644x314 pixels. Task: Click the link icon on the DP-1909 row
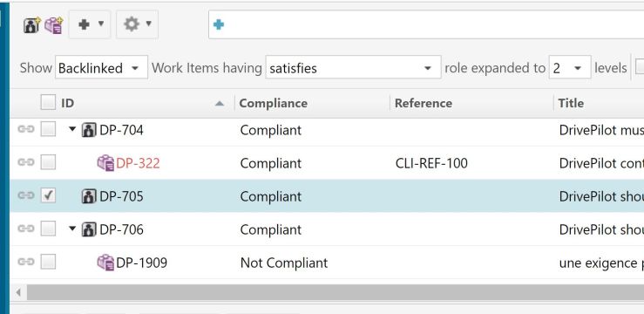point(26,262)
